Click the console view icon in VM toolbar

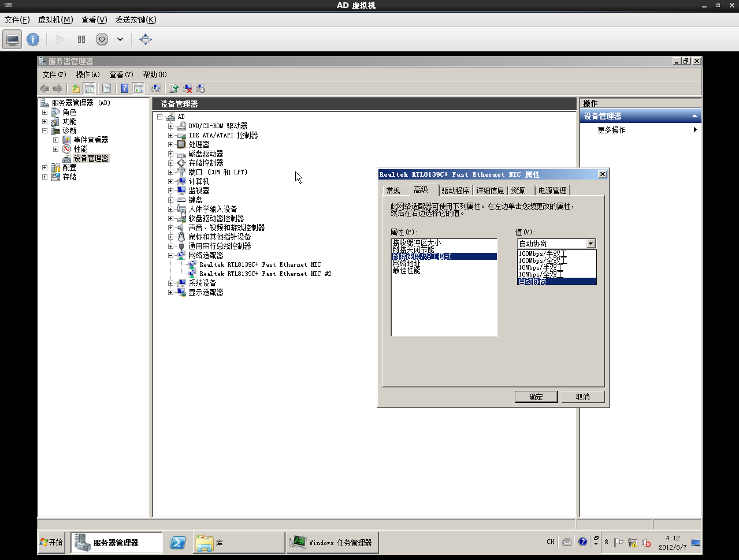point(12,39)
